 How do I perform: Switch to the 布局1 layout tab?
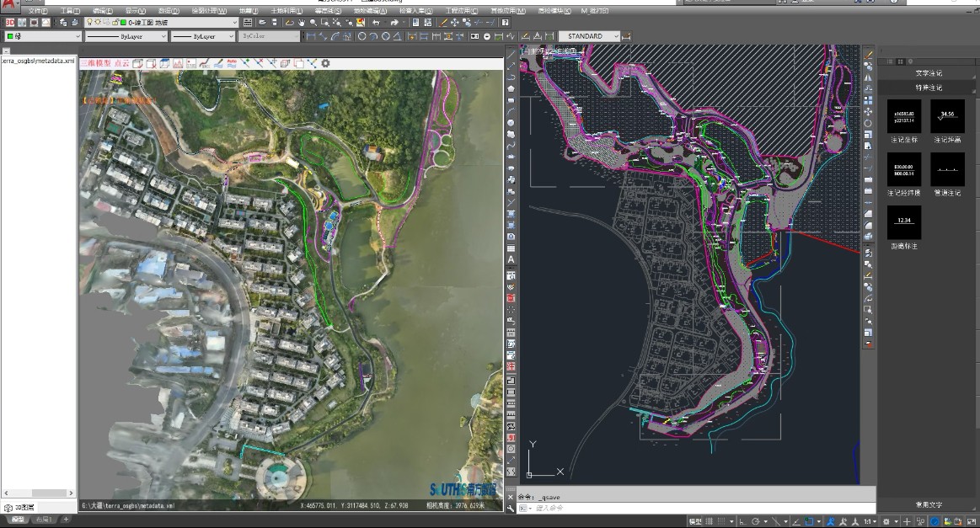[44, 520]
